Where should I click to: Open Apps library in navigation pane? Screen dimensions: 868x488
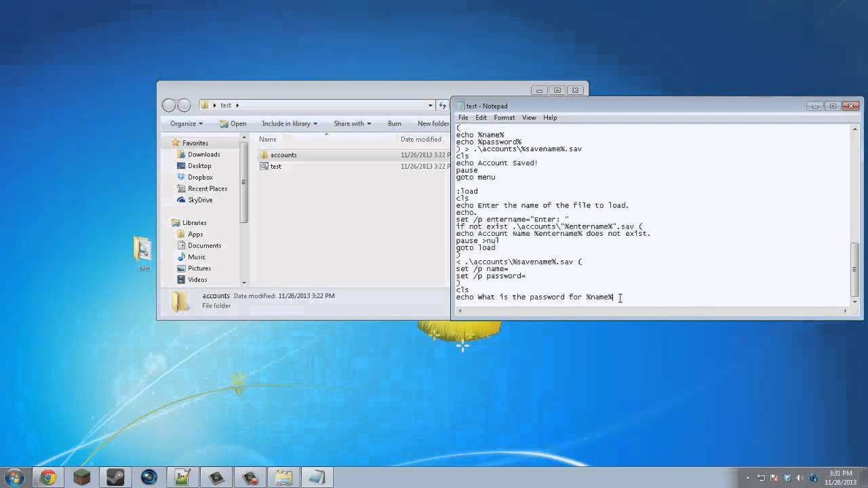[x=195, y=234]
